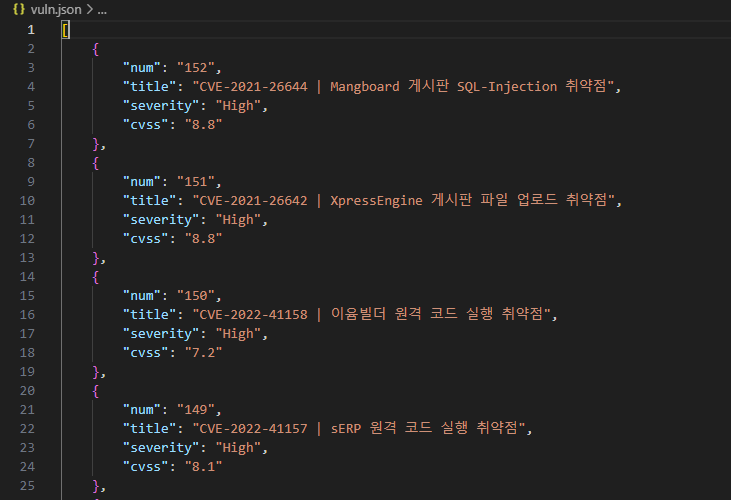Click the "num" key on line 21
Screen dimensions: 731x500
point(142,410)
